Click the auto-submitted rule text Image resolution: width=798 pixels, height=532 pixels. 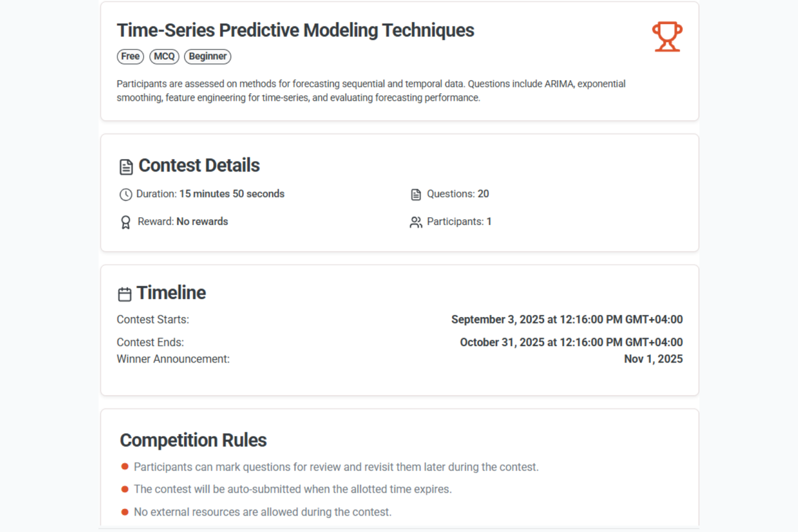coord(293,489)
